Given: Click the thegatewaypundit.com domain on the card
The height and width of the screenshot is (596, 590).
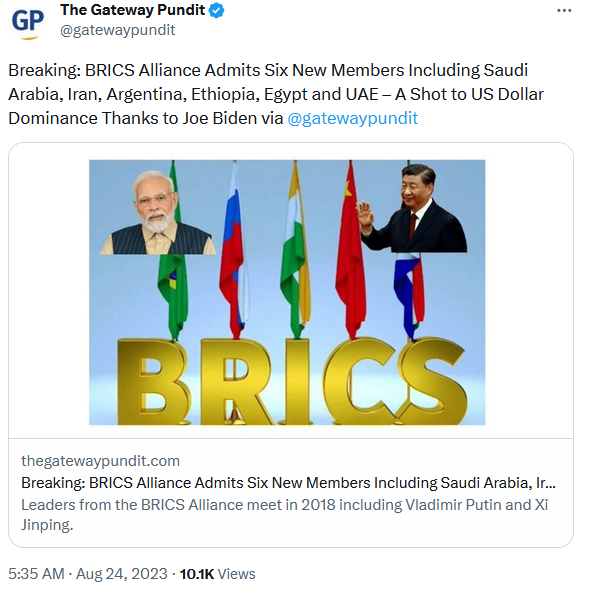Looking at the screenshot, I should click(100, 461).
